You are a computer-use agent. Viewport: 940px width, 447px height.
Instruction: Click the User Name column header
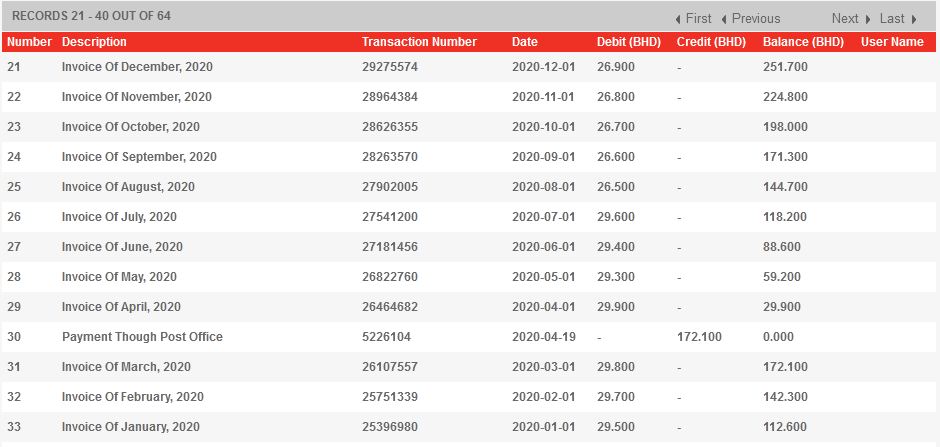tap(892, 42)
